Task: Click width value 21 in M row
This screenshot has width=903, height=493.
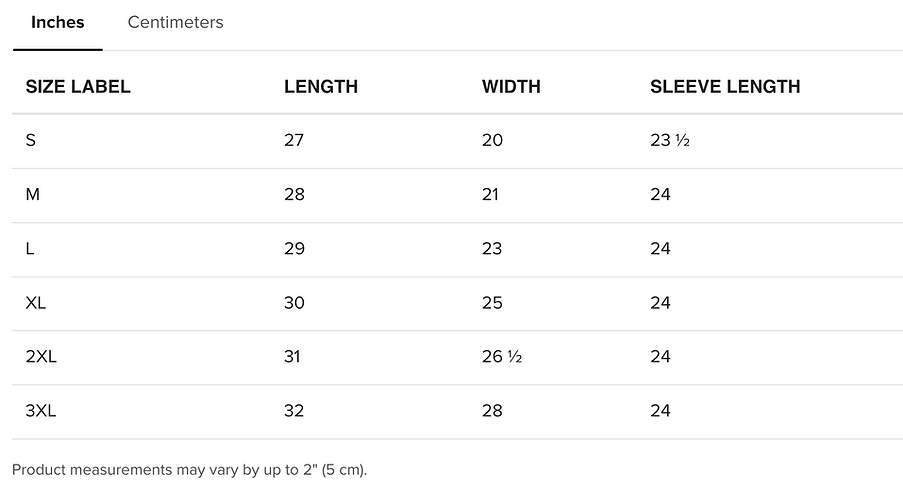Action: pos(490,194)
